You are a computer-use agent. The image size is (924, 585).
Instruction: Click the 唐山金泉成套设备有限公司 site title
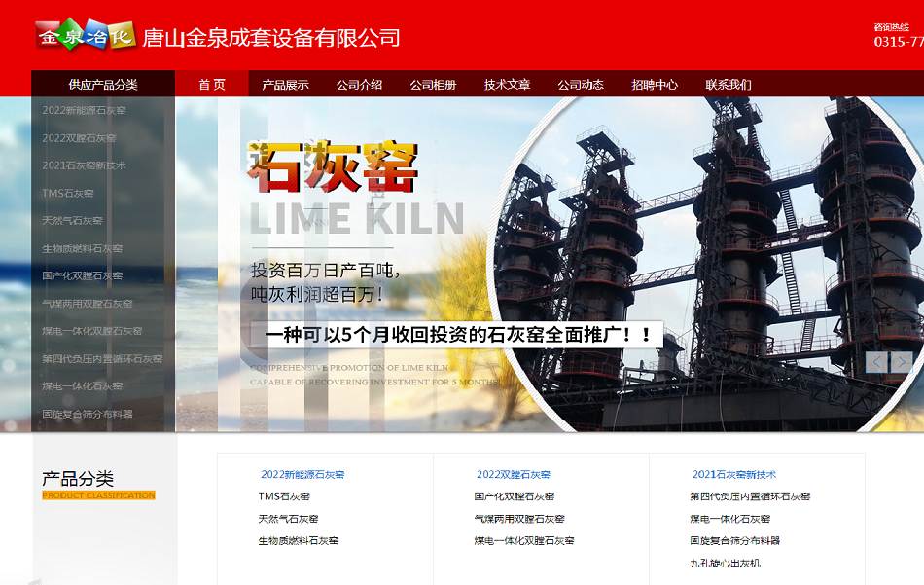click(x=271, y=38)
